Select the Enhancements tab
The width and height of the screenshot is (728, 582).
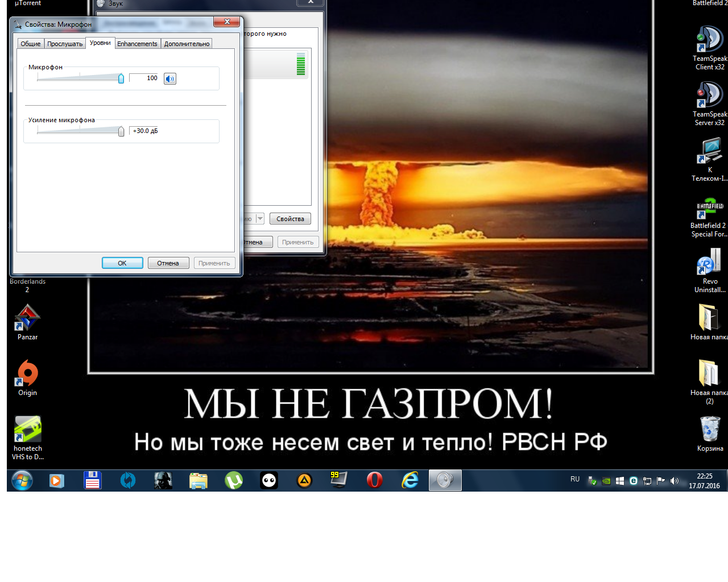point(137,44)
